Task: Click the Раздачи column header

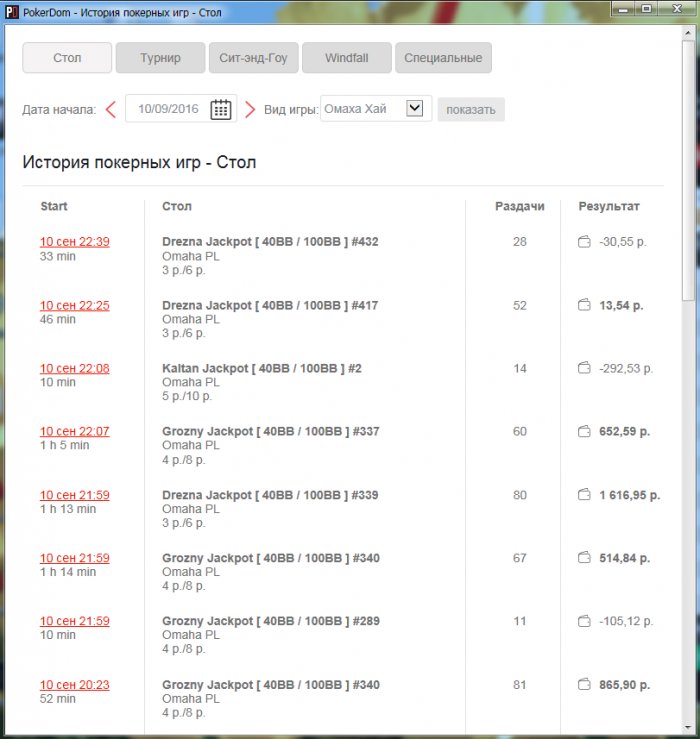Action: click(519, 206)
